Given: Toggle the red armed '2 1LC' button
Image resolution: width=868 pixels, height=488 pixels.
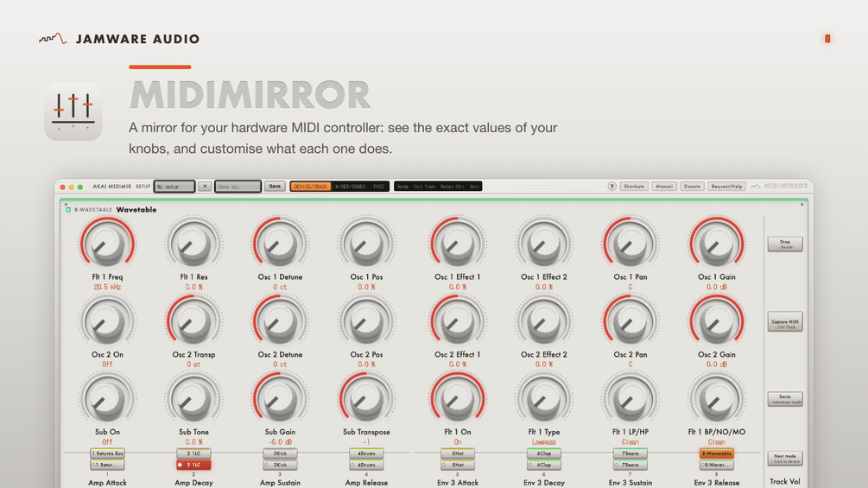Looking at the screenshot, I should pos(193,465).
